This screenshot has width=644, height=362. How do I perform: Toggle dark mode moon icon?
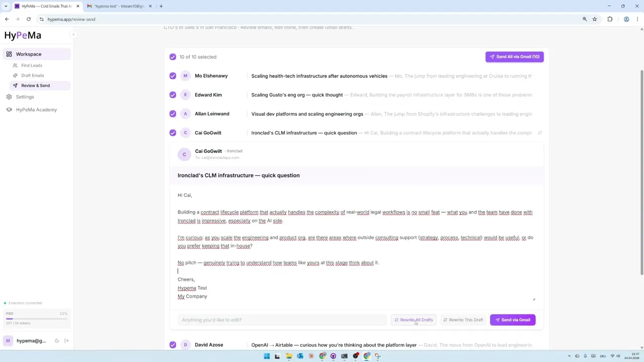(57, 341)
